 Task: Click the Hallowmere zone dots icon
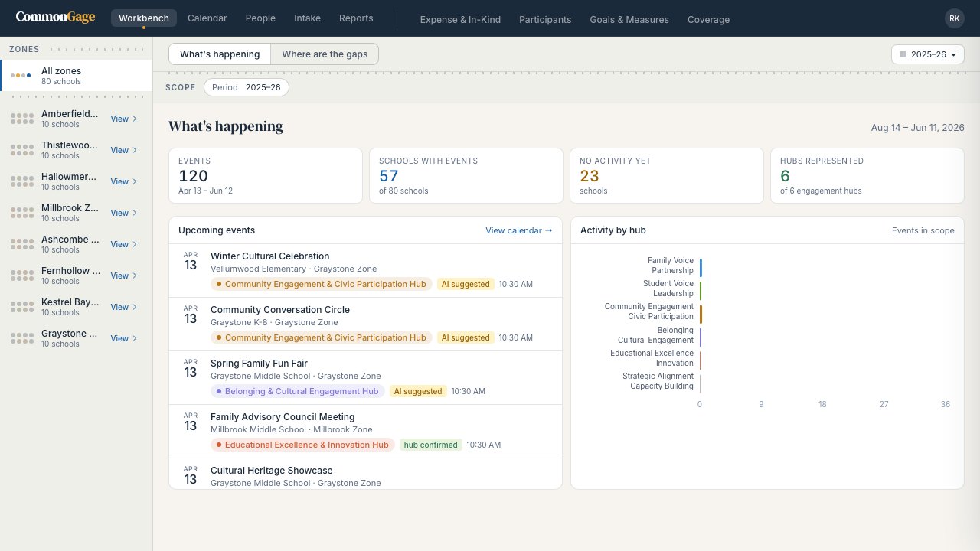tap(21, 181)
